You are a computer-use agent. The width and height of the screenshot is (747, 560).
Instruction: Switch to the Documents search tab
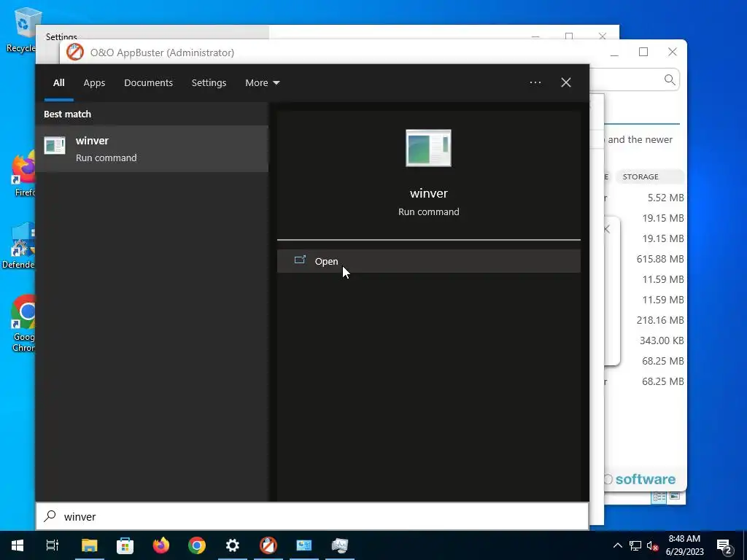point(148,83)
